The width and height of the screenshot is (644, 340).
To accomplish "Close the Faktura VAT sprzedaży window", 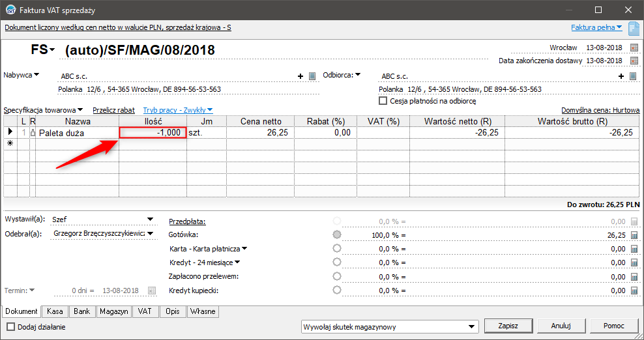I will pos(628,10).
